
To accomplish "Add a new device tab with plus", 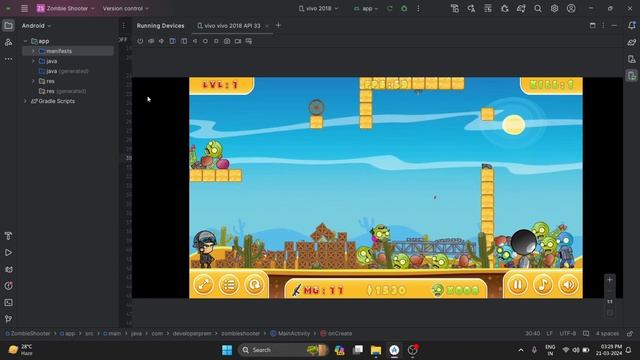I will coord(278,25).
